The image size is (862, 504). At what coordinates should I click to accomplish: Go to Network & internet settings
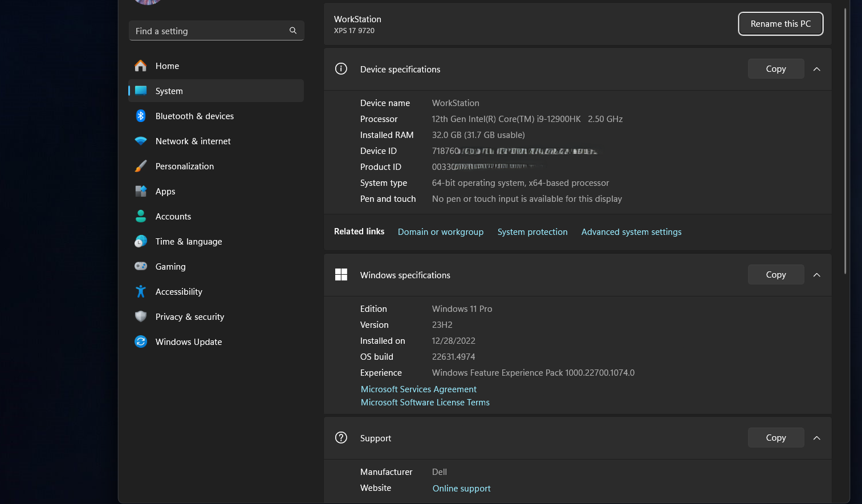coord(216,141)
